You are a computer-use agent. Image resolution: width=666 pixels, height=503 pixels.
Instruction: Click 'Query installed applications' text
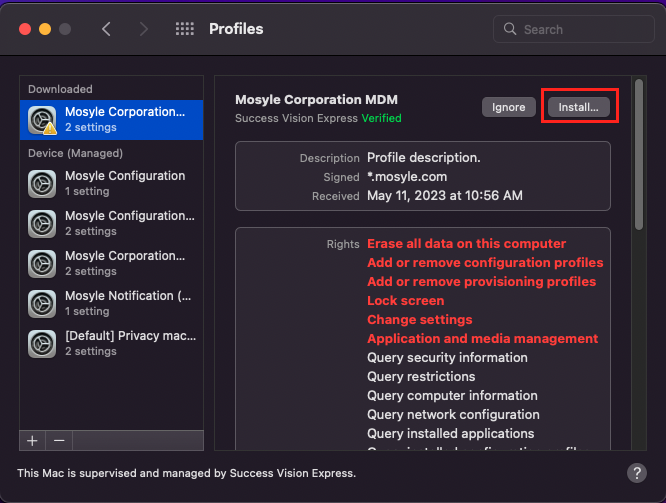click(451, 433)
